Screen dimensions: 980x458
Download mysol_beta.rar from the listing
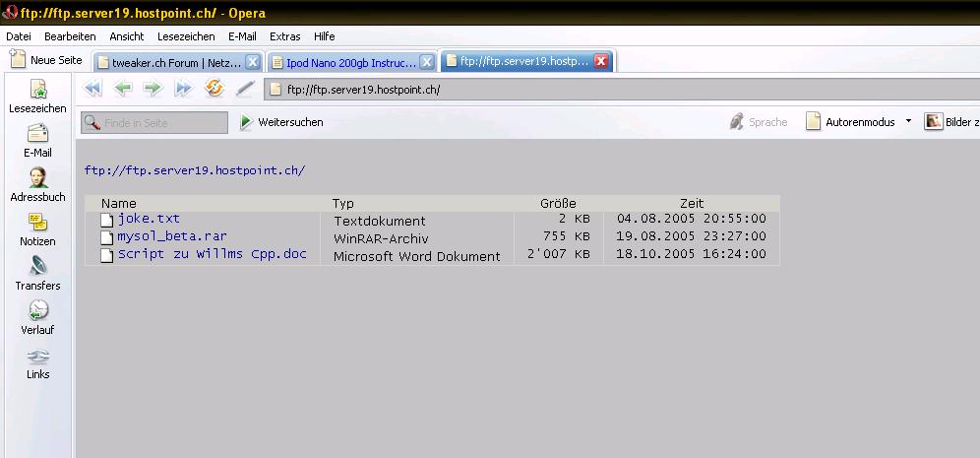pos(172,236)
